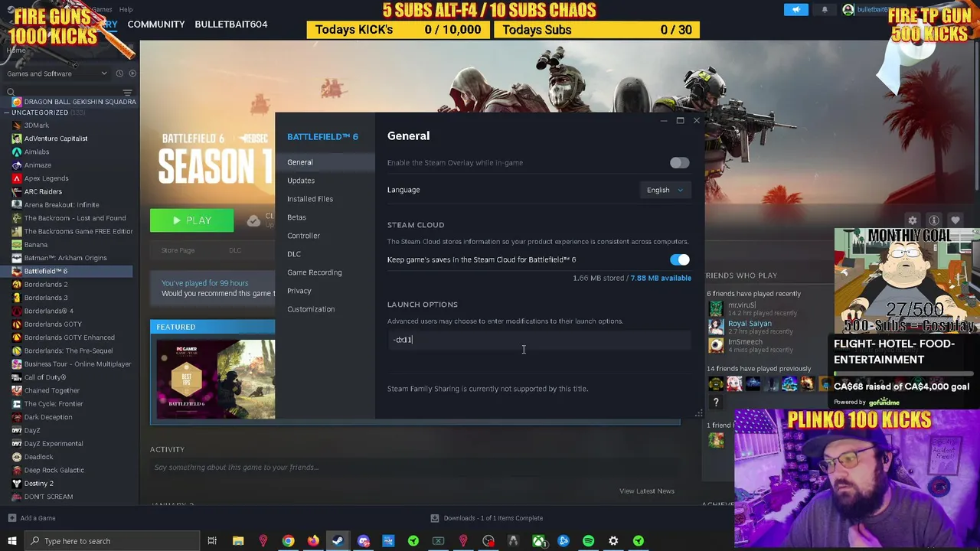Open the Language dropdown showing English
The width and height of the screenshot is (980, 551).
[665, 190]
